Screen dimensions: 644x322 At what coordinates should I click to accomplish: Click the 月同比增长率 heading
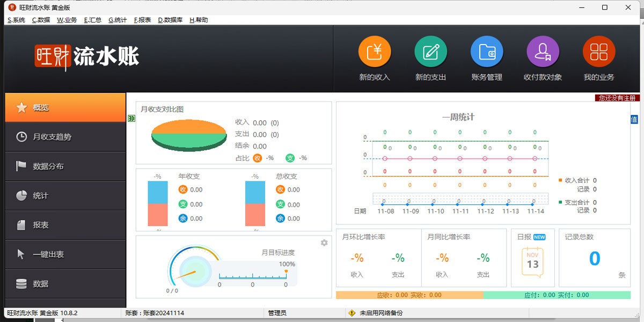point(449,237)
